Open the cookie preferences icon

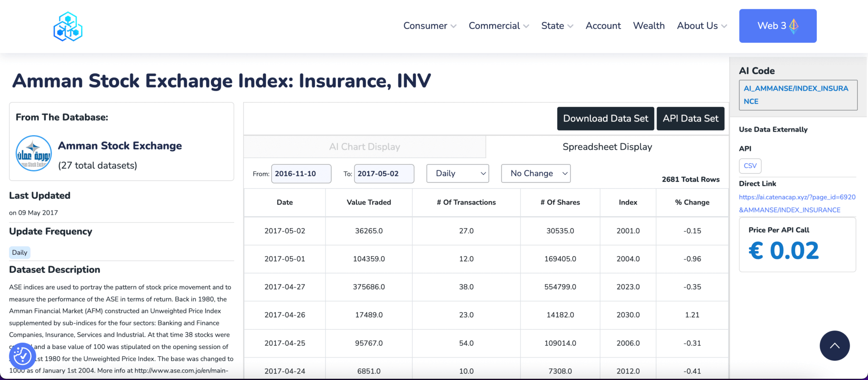click(x=22, y=356)
